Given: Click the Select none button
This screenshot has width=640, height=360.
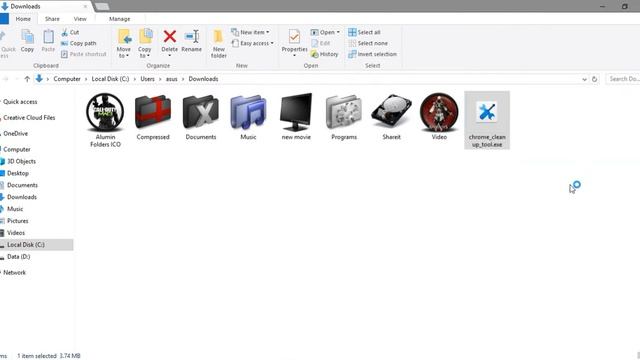Looking at the screenshot, I should click(368, 43).
